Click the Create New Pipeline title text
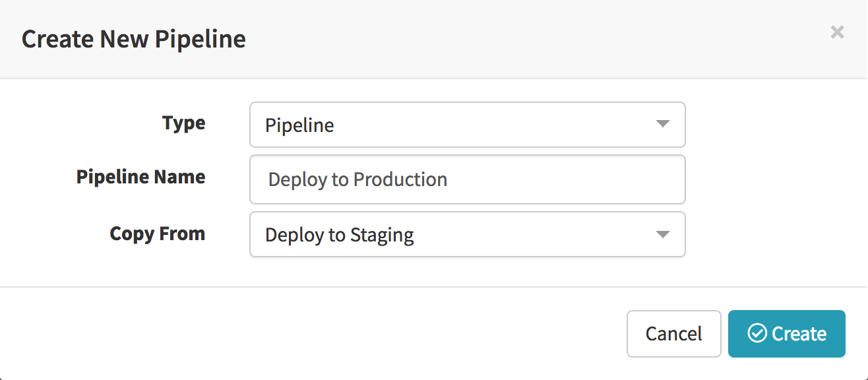 click(134, 40)
